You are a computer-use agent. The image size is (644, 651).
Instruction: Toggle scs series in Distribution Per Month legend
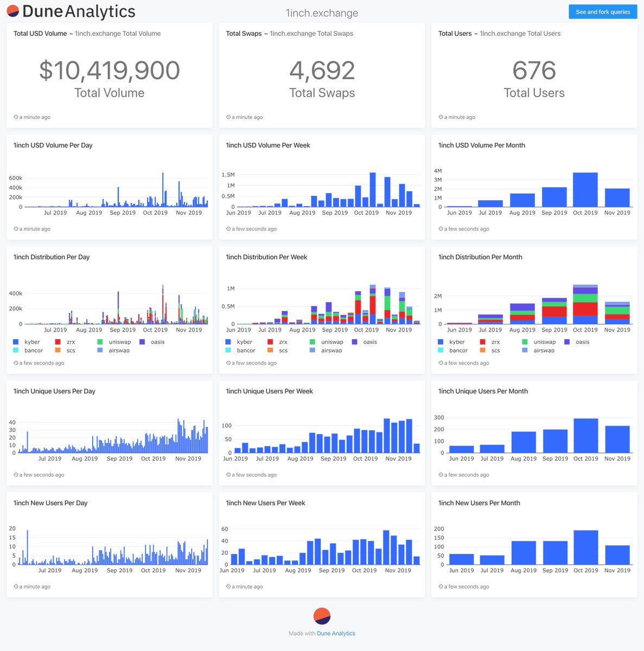[490, 350]
